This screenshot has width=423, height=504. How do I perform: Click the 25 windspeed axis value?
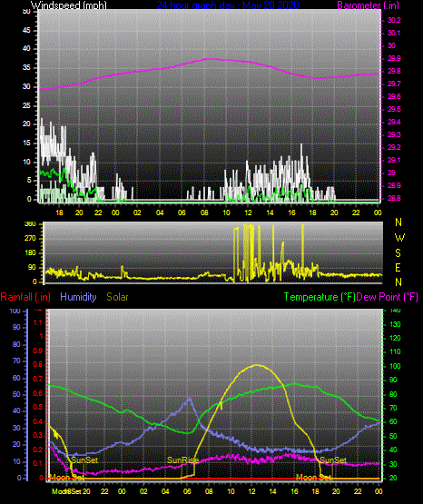pyautogui.click(x=26, y=105)
